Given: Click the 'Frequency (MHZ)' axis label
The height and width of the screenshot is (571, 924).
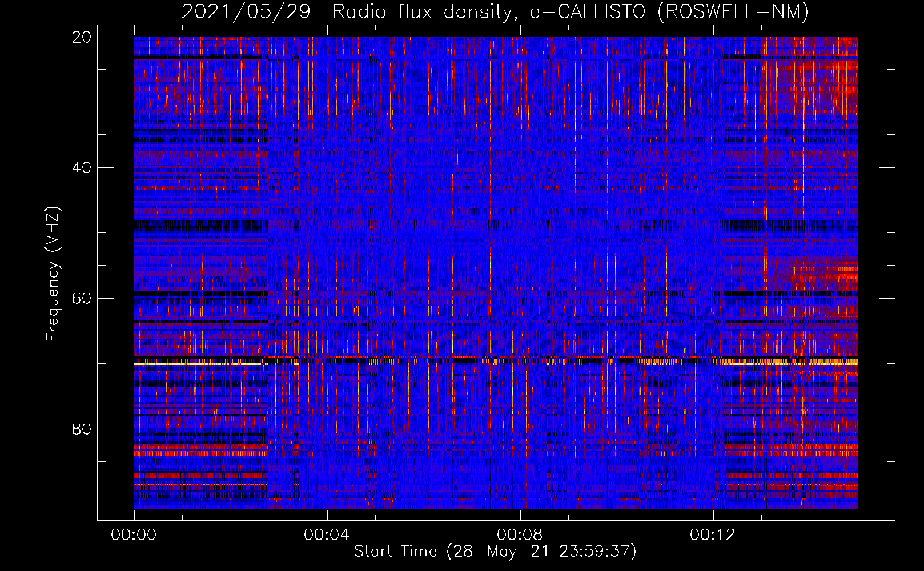Looking at the screenshot, I should [53, 274].
